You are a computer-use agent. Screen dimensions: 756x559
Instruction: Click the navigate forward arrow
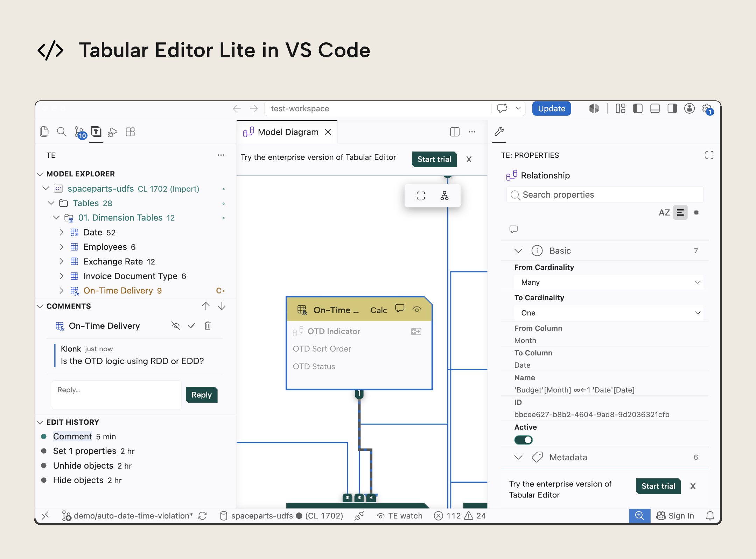pyautogui.click(x=254, y=108)
